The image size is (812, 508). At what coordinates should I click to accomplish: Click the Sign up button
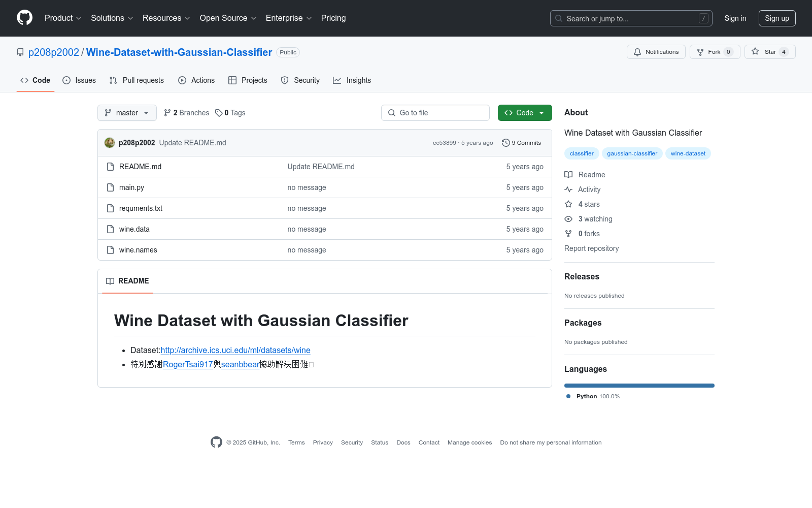[x=777, y=18]
